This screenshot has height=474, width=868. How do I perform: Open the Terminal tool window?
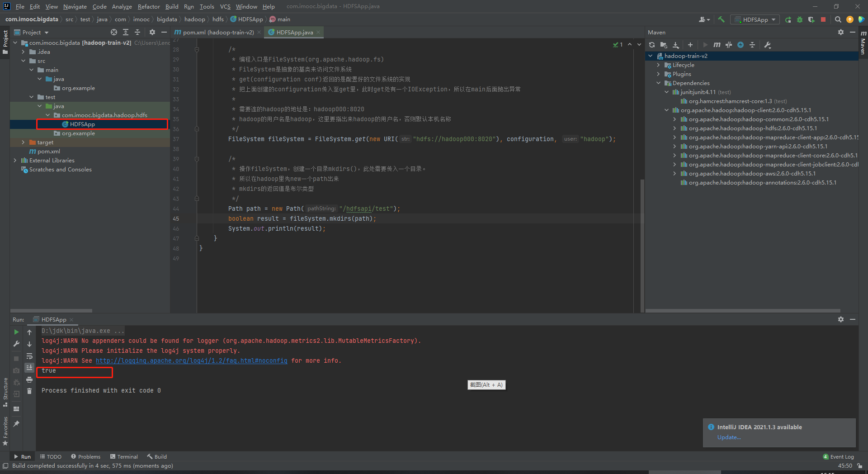[x=124, y=456]
